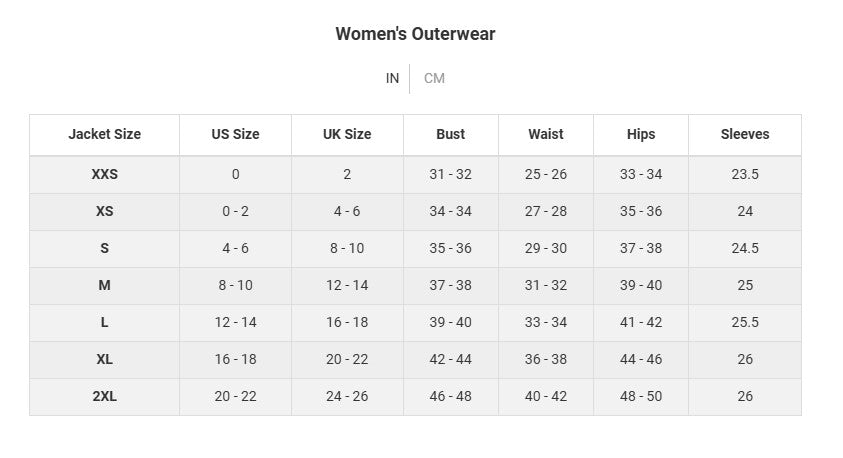This screenshot has height=458, width=843.
Task: Click the XXS sleeves value 23.5
Action: [x=745, y=174]
